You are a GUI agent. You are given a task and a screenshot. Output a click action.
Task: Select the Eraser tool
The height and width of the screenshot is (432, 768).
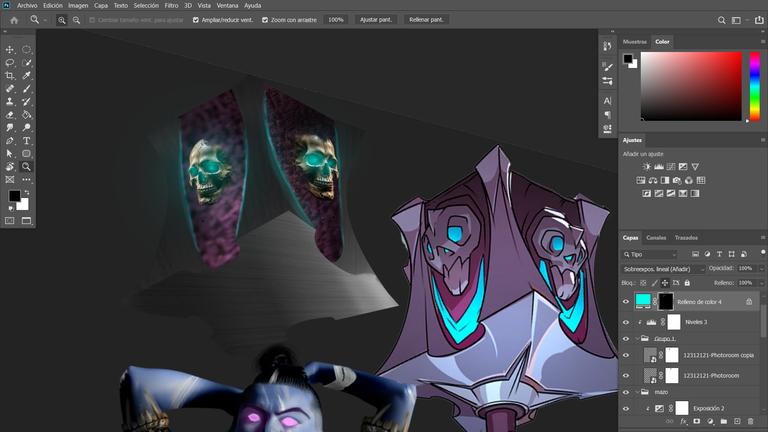(x=10, y=115)
